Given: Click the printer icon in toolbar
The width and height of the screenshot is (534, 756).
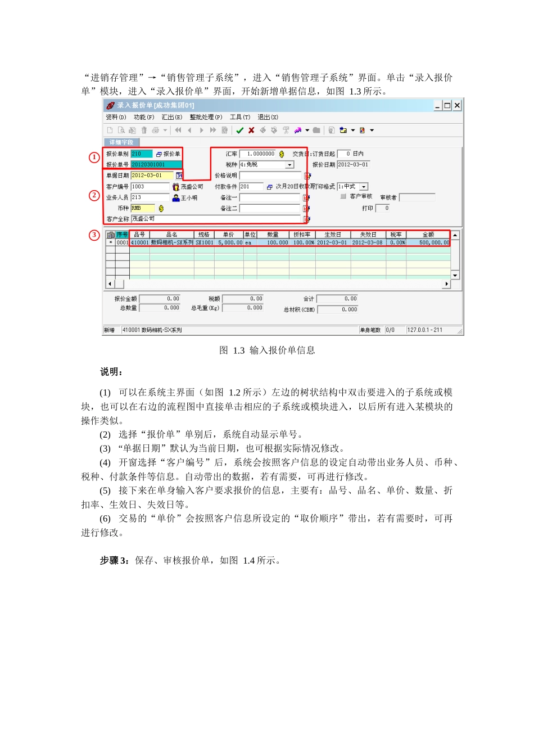Looking at the screenshot, I should (x=156, y=130).
